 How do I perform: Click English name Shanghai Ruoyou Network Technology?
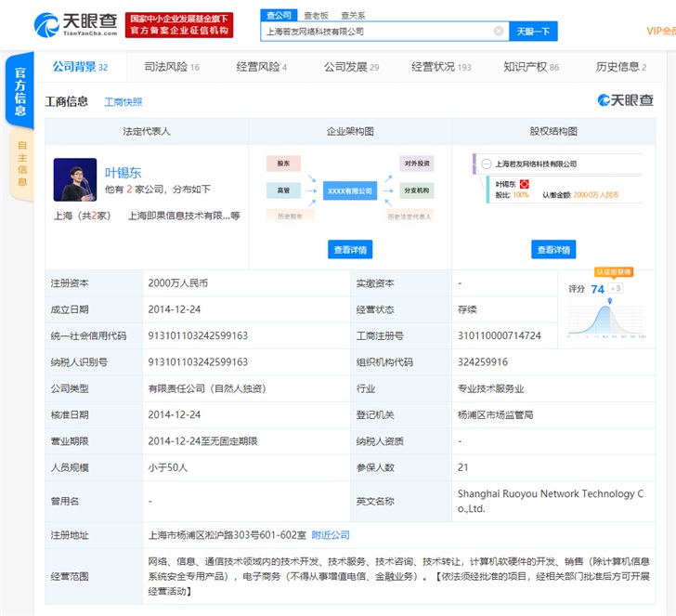click(x=551, y=501)
